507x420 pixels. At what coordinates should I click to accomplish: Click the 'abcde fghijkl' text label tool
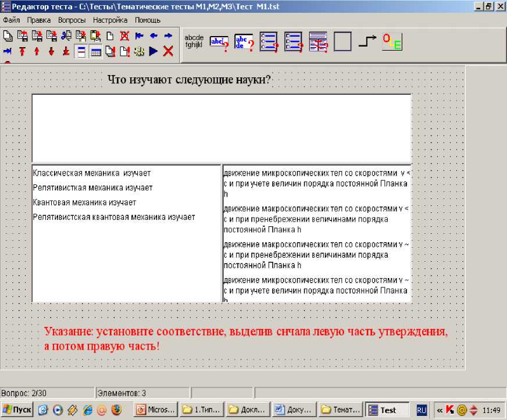pos(194,42)
